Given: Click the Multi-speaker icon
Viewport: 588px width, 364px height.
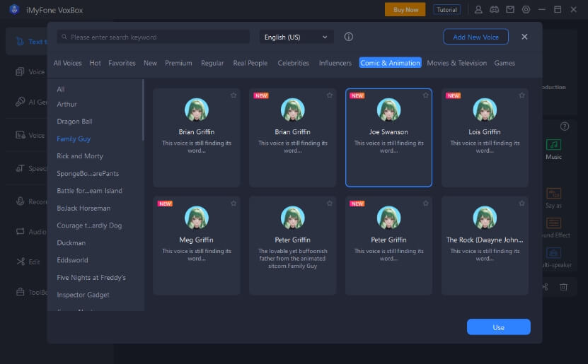Looking at the screenshot, I should 553,253.
